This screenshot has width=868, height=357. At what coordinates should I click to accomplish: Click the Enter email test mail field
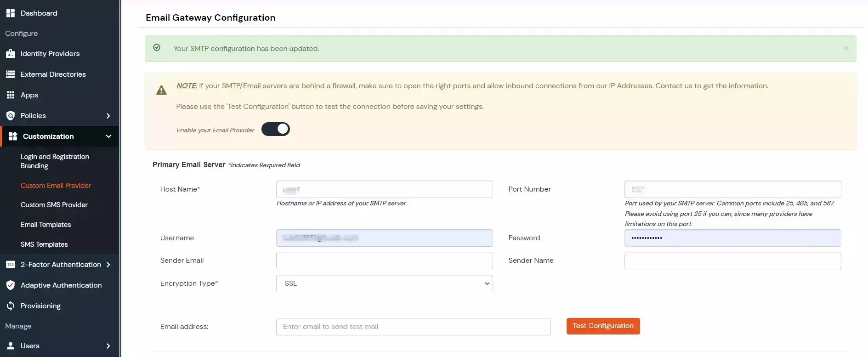tap(413, 326)
